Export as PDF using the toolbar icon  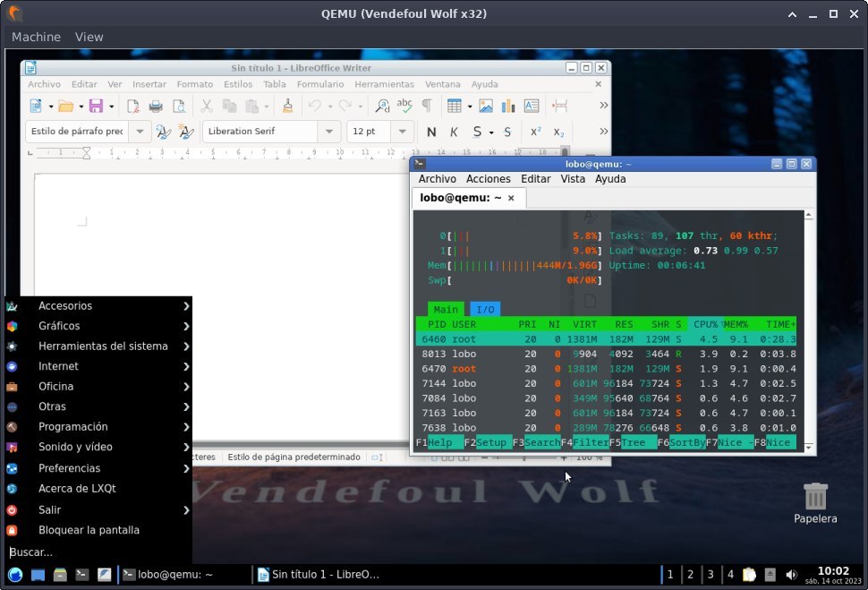pos(132,106)
